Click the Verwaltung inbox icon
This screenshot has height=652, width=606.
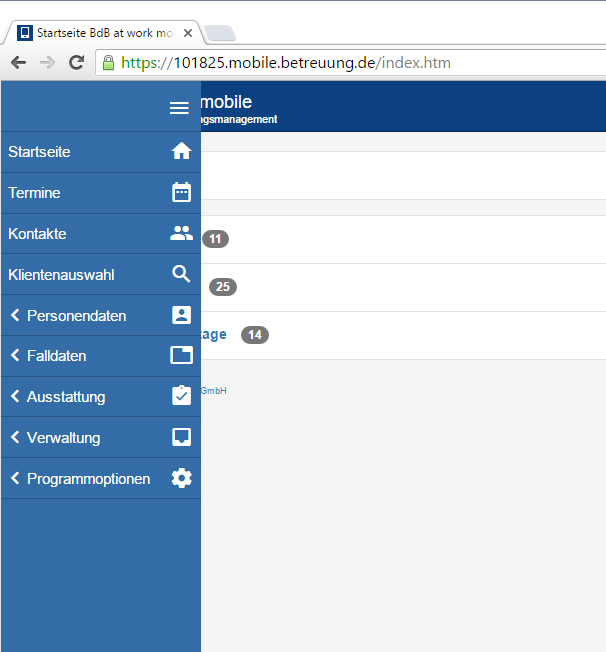181,437
